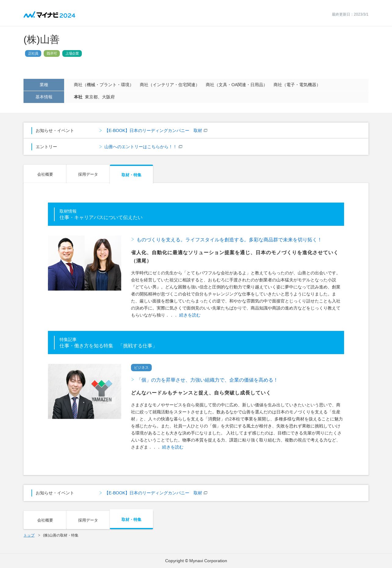Image resolution: width=392 pixels, height=568 pixels.
Task: Click the エントリー row label
Action: coord(46,147)
